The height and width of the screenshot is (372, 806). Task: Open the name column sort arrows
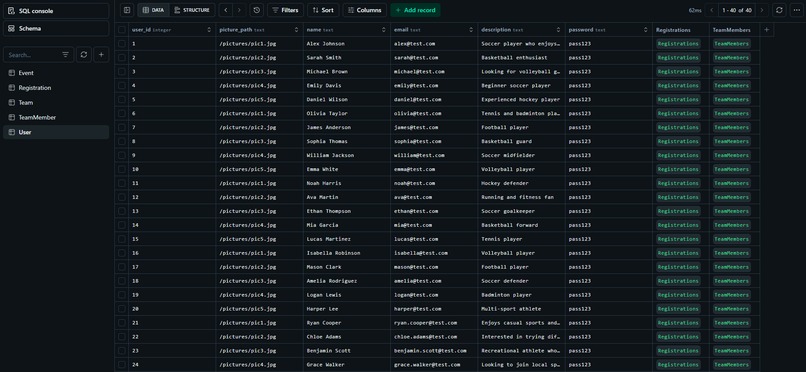[x=383, y=30]
